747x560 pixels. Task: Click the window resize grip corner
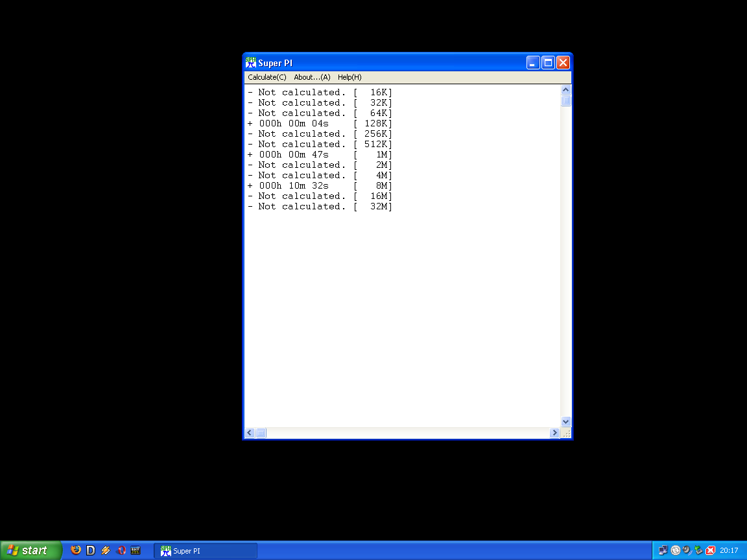click(566, 433)
